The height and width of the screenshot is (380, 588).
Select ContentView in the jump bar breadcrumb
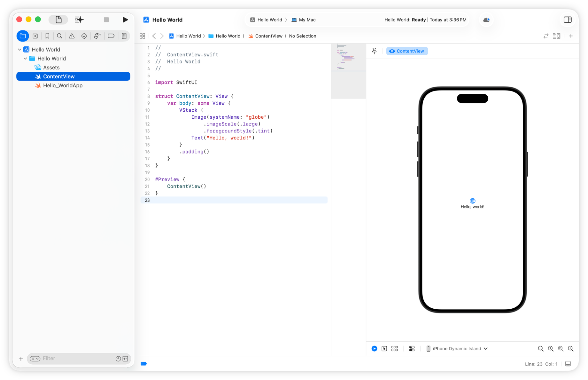pos(268,36)
